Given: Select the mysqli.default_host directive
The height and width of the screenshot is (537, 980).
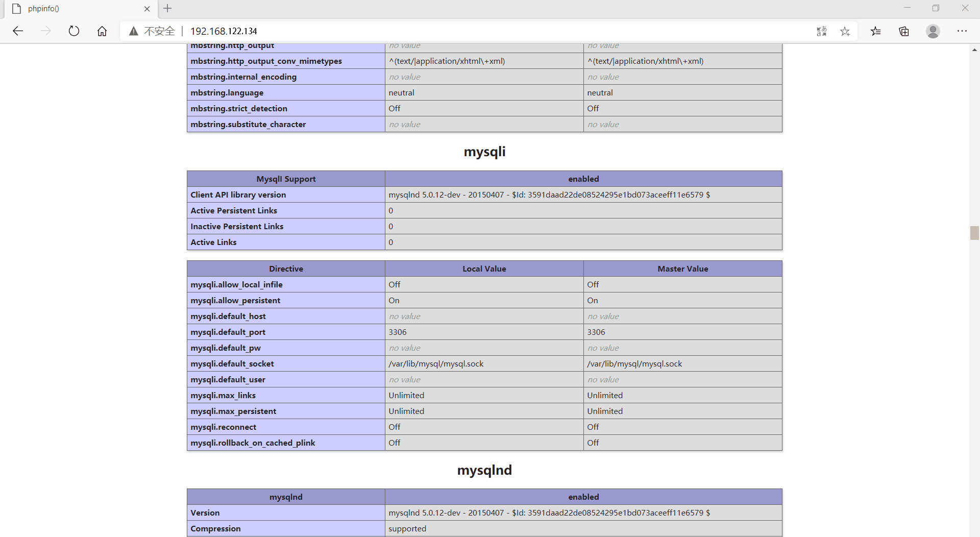Looking at the screenshot, I should pyautogui.click(x=228, y=316).
